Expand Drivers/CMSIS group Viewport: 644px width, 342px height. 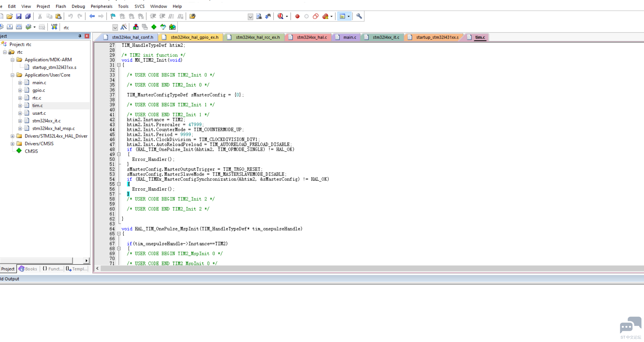[13, 144]
